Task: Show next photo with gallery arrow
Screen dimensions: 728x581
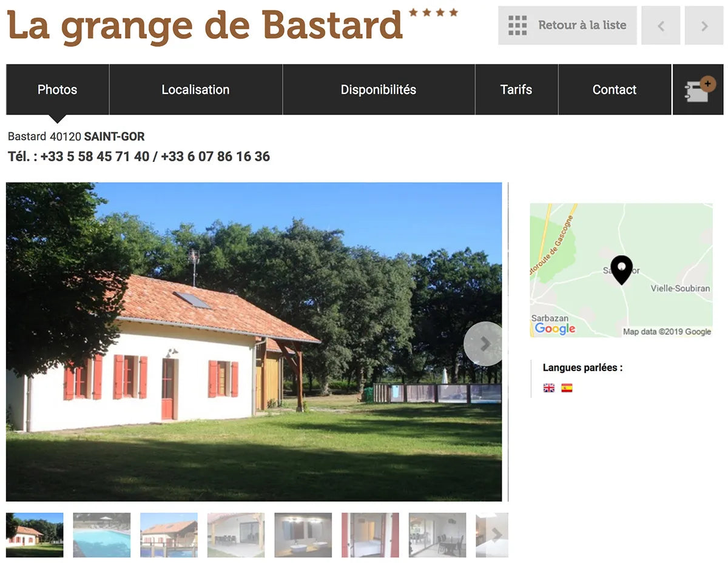Action: pos(484,344)
